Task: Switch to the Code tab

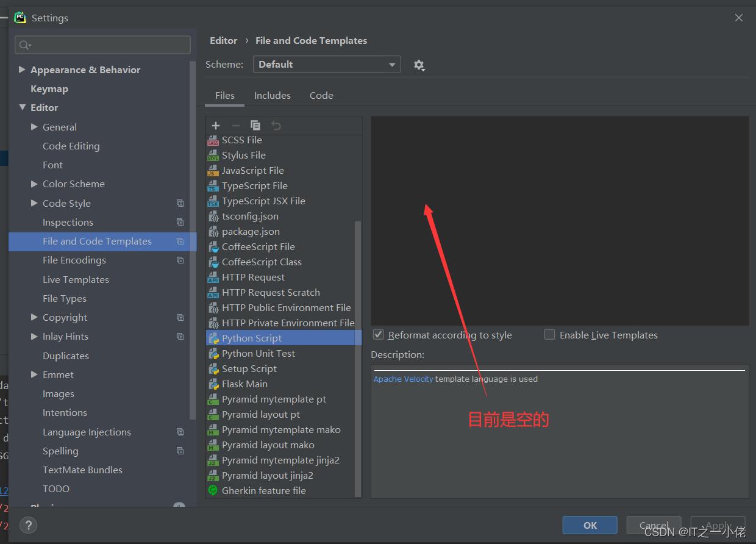Action: 321,96
